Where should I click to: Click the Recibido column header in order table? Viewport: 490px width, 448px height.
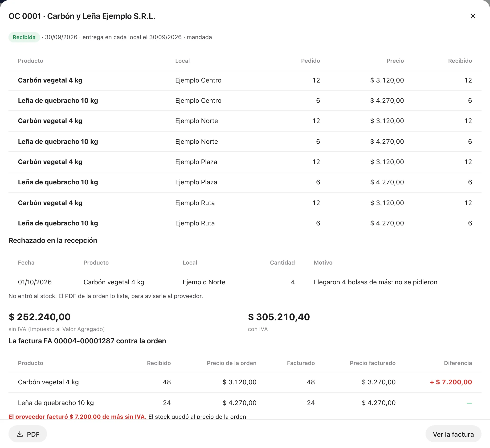460,61
